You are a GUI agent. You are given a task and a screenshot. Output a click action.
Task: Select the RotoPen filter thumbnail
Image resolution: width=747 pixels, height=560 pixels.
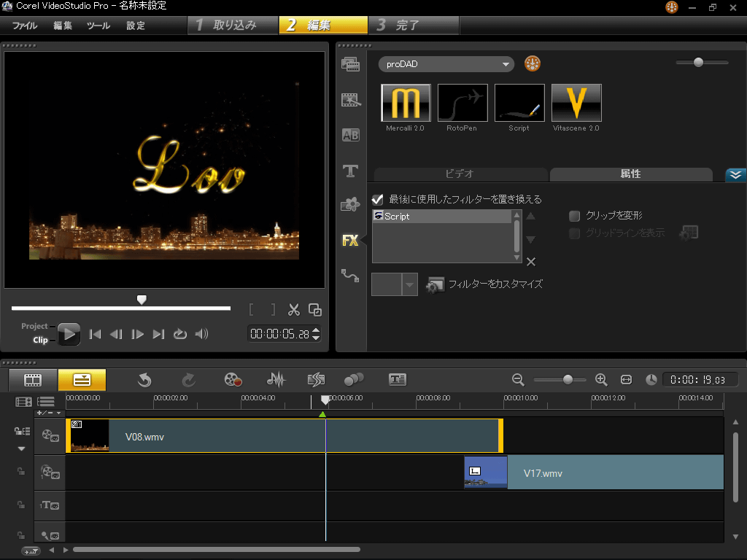click(462, 103)
